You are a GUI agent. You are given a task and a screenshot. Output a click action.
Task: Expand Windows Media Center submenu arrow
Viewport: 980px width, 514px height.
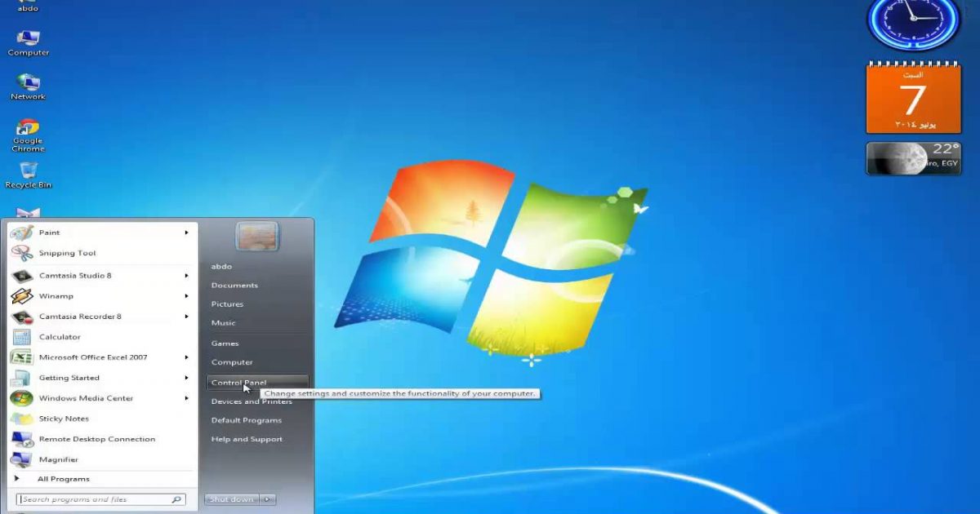coord(187,398)
